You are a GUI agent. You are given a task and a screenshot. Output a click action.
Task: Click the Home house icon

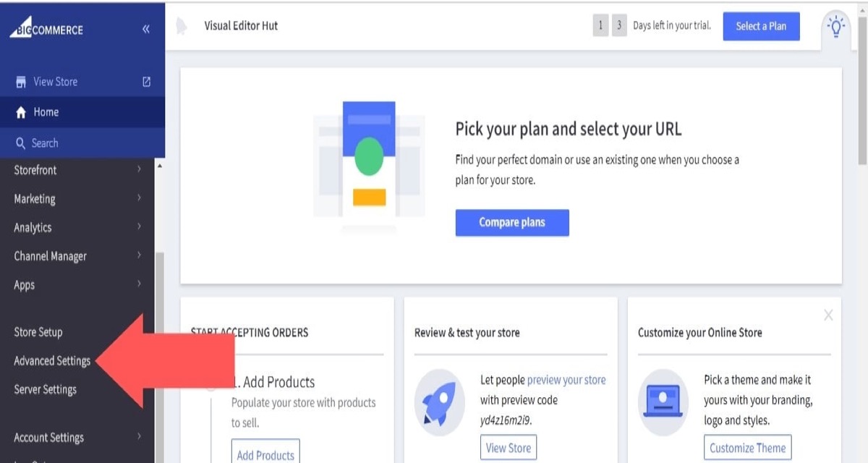(21, 113)
